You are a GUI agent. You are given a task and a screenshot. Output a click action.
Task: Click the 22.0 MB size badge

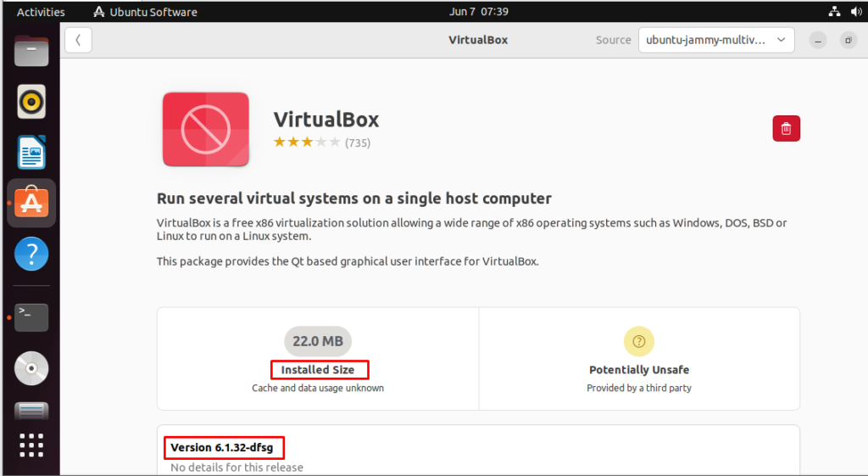tap(318, 341)
